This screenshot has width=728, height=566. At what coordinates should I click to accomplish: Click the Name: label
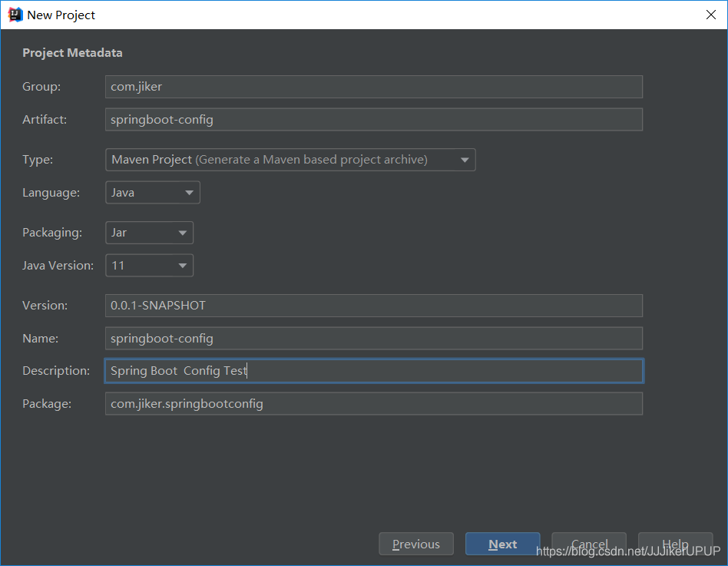tap(41, 339)
